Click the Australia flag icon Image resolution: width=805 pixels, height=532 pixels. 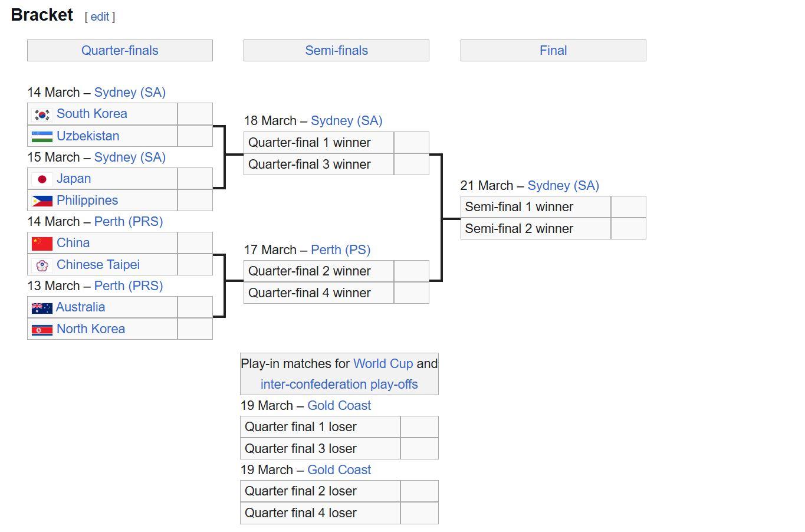42,307
